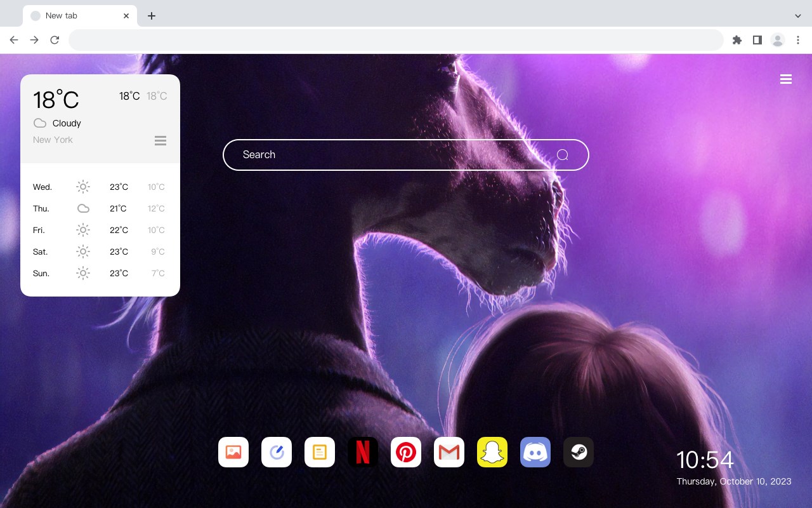Reload the current page
Screen dimensions: 812x508
55,40
